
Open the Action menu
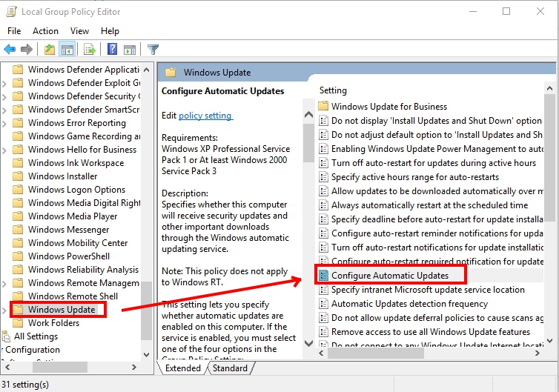[45, 31]
